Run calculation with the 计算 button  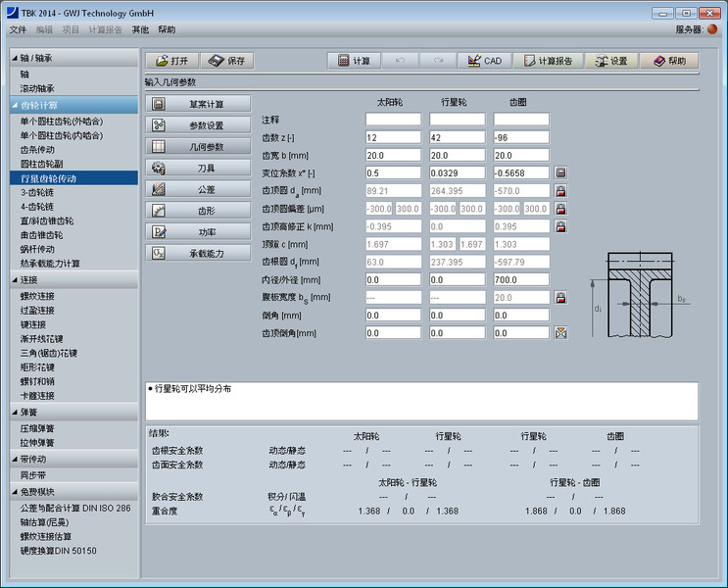[x=354, y=61]
